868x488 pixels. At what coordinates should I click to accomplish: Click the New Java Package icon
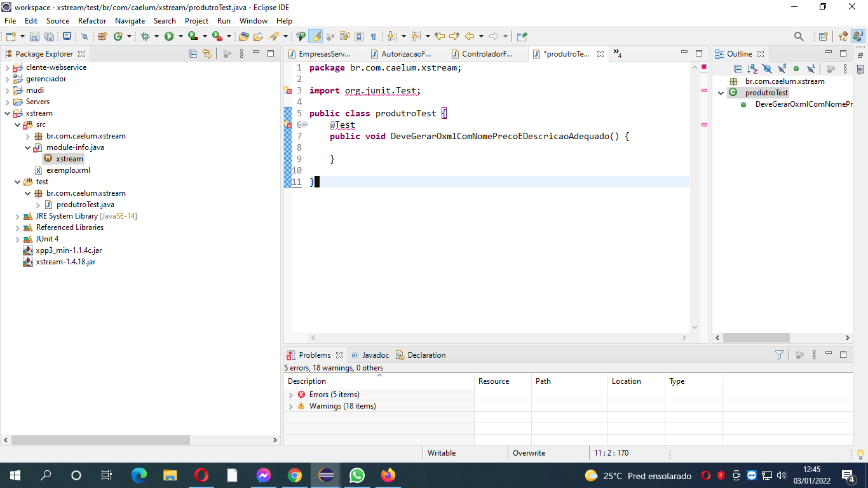coord(102,36)
